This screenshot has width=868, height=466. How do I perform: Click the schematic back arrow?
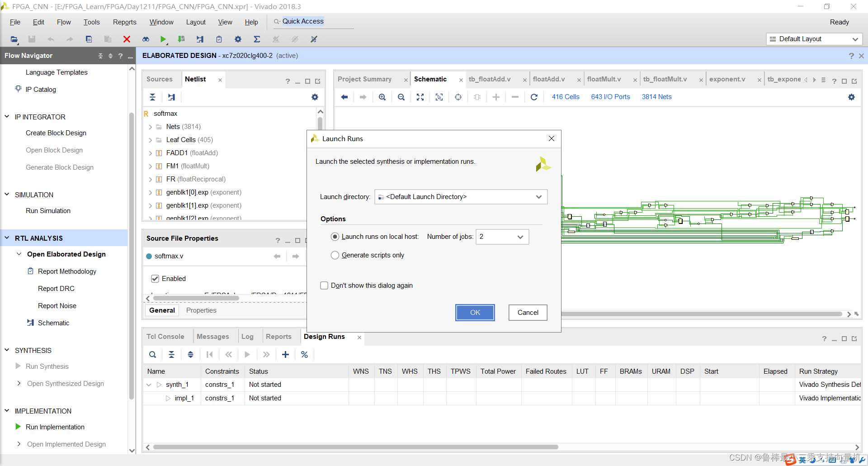[344, 97]
